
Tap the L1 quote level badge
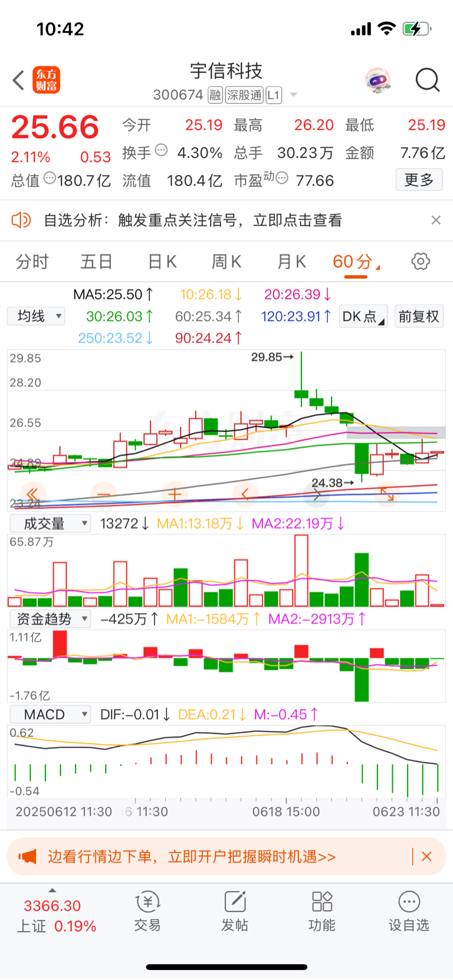click(x=274, y=95)
